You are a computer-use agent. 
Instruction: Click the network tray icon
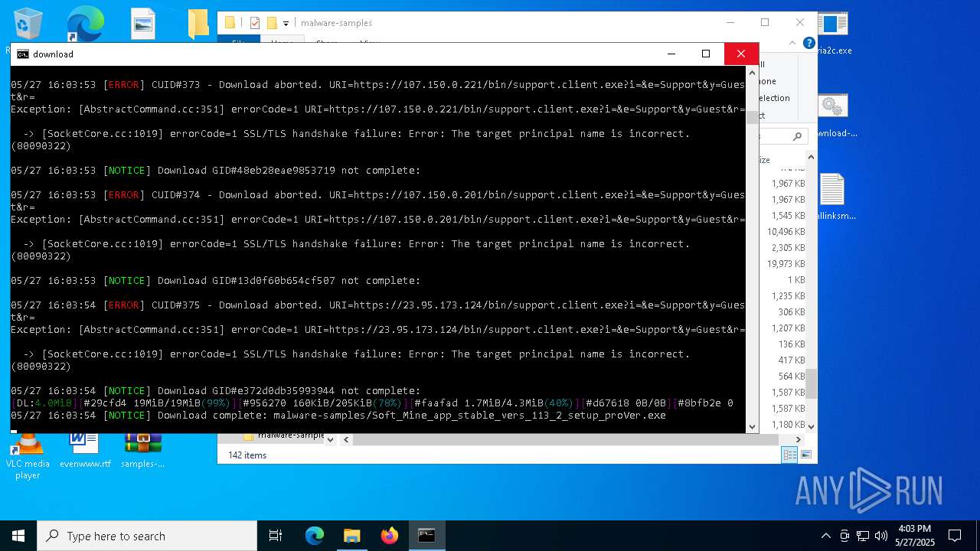click(x=863, y=536)
